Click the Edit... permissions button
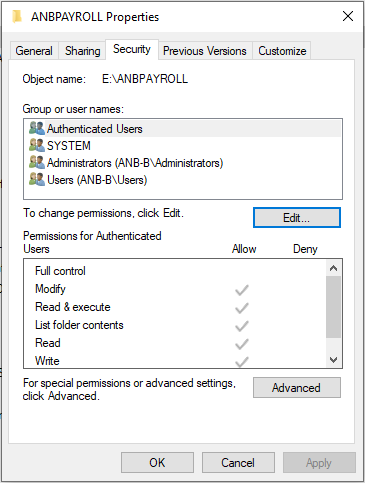365x483 pixels. (x=297, y=218)
